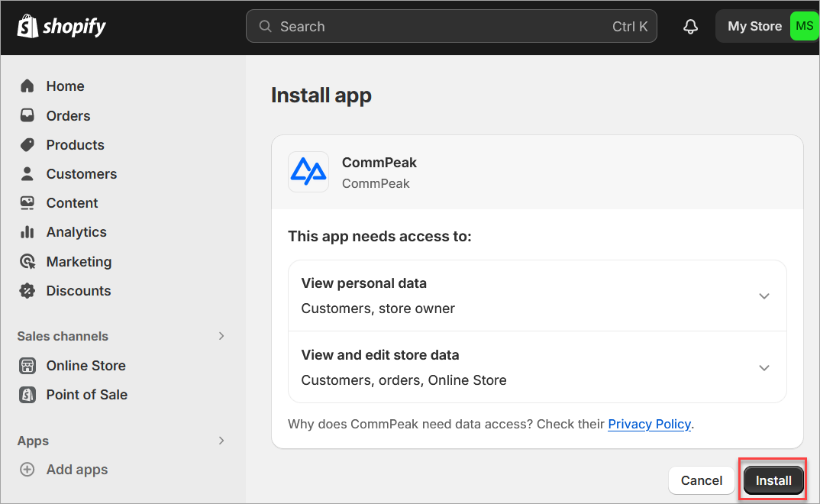Click the Marketing target icon
The width and height of the screenshot is (820, 504).
[x=27, y=261]
